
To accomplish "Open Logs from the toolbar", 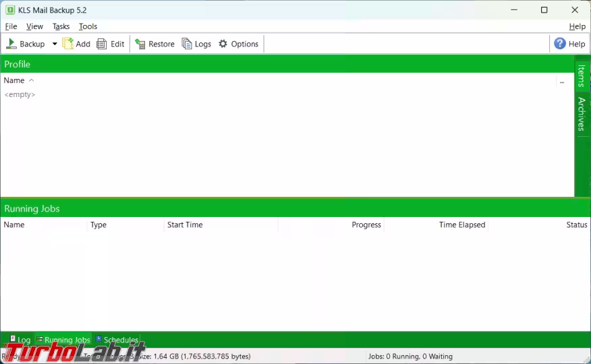I will tap(196, 44).
